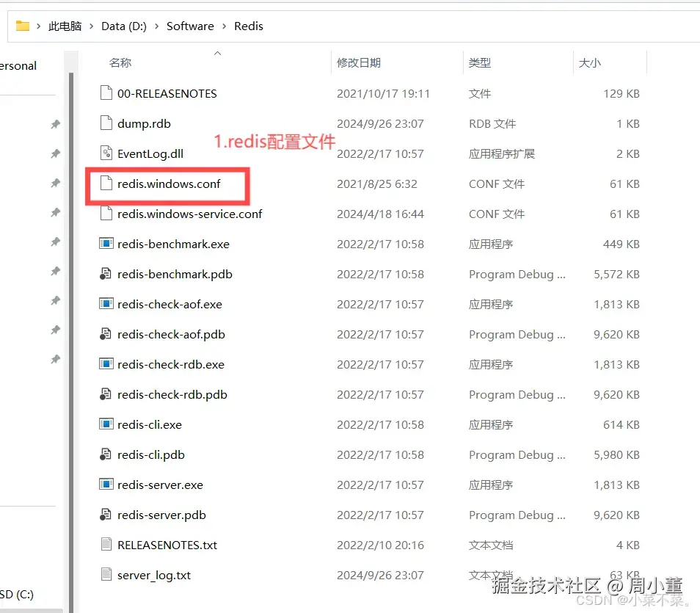Click the EventLog.dll file icon
The height and width of the screenshot is (613, 700).
106,153
